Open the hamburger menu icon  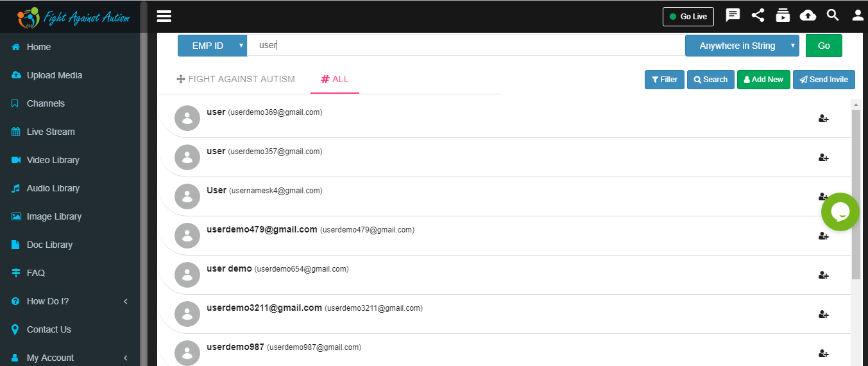pos(164,16)
